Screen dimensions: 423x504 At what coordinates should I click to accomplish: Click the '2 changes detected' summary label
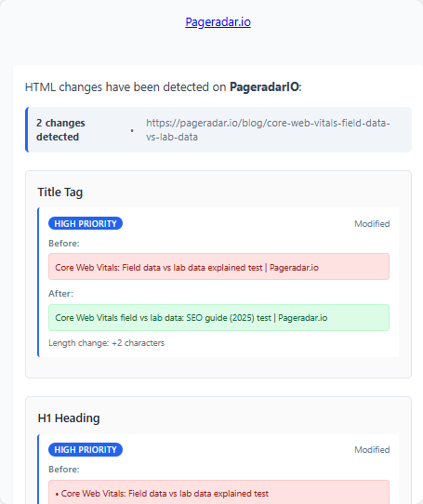(x=60, y=130)
